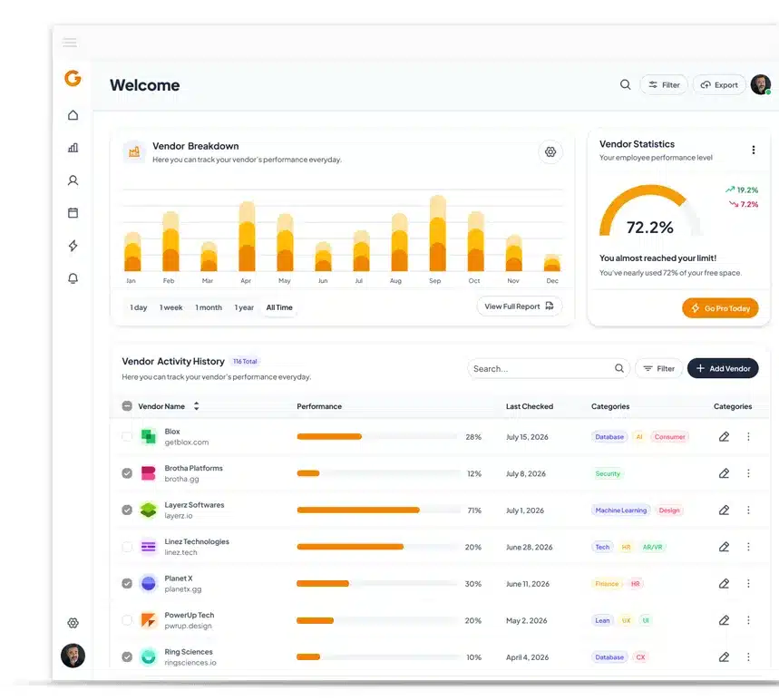Click the Export button

719,85
